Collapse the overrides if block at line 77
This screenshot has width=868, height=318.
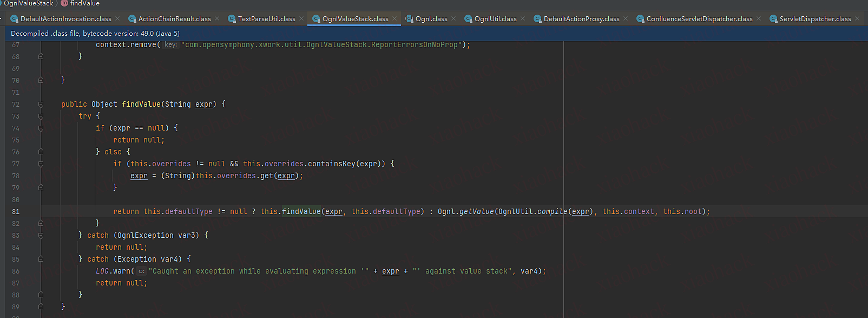[41, 164]
